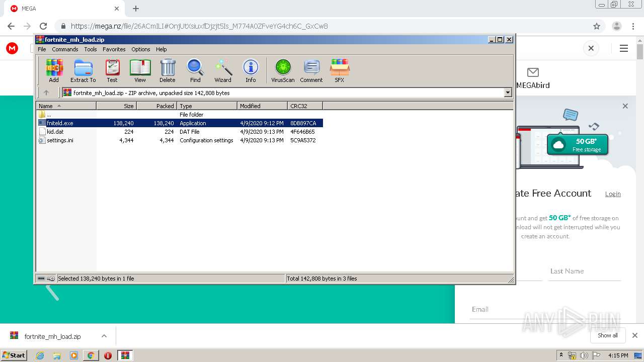Show archive Info
The image size is (644, 362).
pyautogui.click(x=251, y=70)
